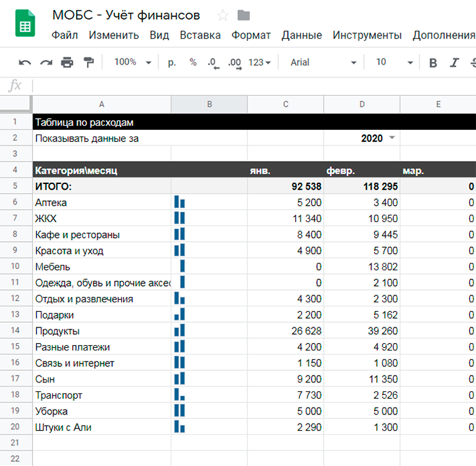Select 'Категория\месяц' header cell
The height and width of the screenshot is (466, 476).
[102, 171]
